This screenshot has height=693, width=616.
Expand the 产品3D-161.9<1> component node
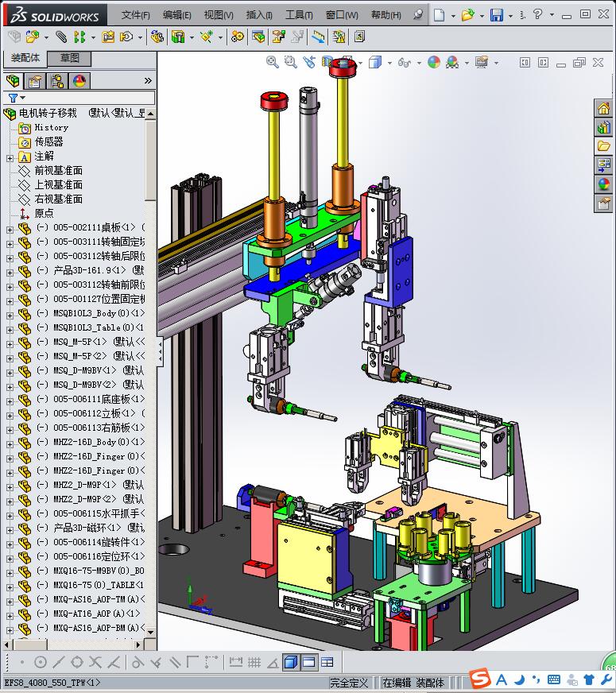coord(10,273)
